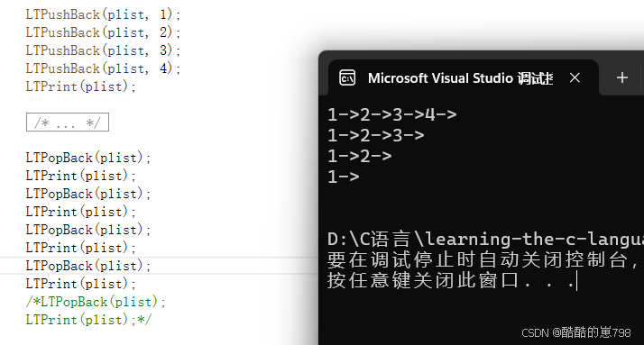Click the code line LTPushBack(plist, 1);

point(103,14)
